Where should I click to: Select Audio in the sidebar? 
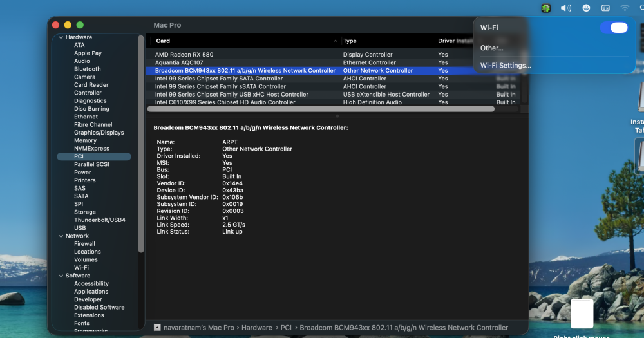[82, 61]
